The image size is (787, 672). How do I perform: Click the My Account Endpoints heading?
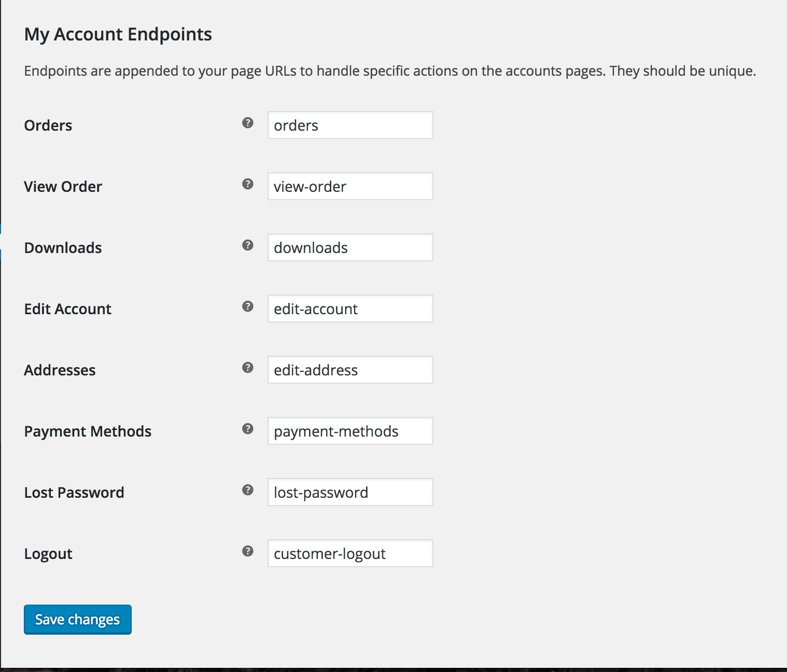point(118,34)
